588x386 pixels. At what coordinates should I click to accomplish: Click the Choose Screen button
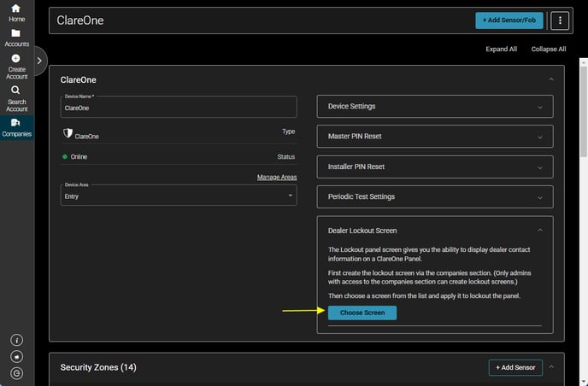(x=362, y=313)
